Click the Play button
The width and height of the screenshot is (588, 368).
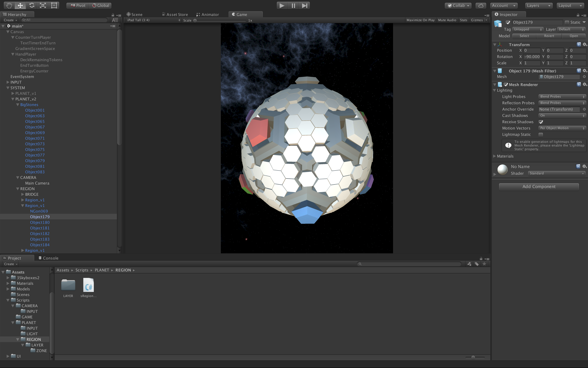(x=282, y=5)
